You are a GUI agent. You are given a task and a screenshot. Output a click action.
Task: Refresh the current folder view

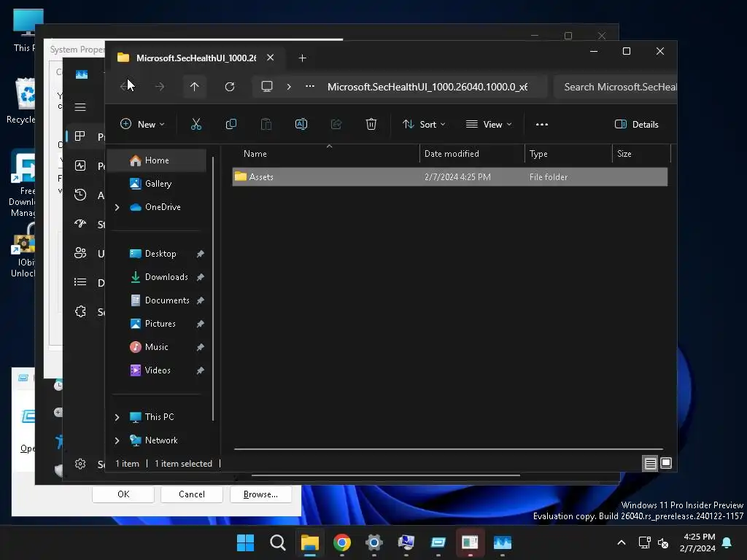tap(230, 87)
